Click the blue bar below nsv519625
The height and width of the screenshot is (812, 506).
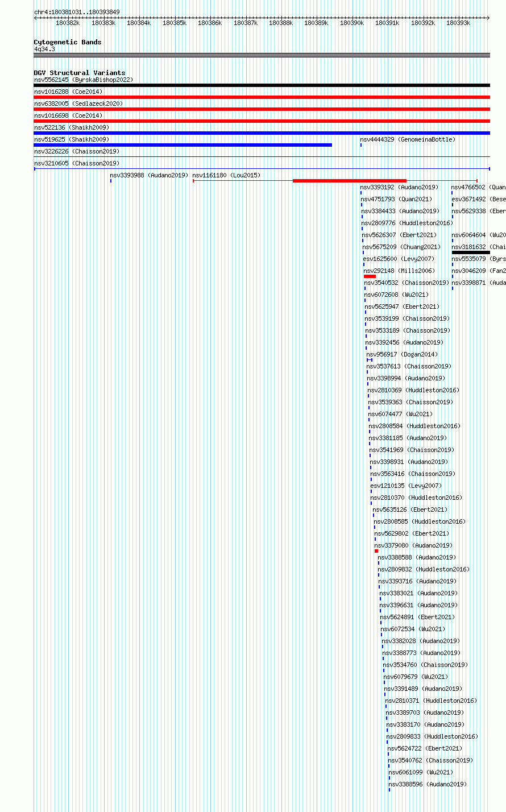click(183, 145)
